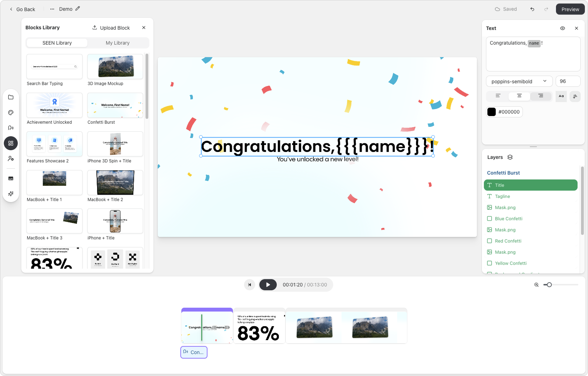
Task: Select the Title layer
Action: 531,185
